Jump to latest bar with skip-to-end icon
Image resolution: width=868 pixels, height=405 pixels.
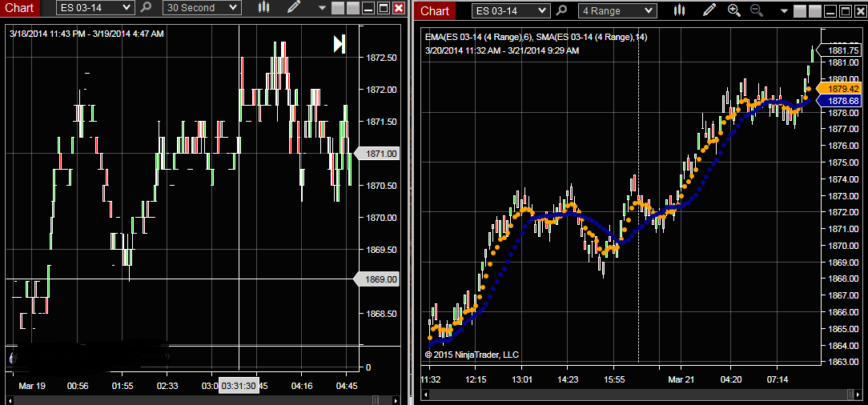click(x=340, y=44)
